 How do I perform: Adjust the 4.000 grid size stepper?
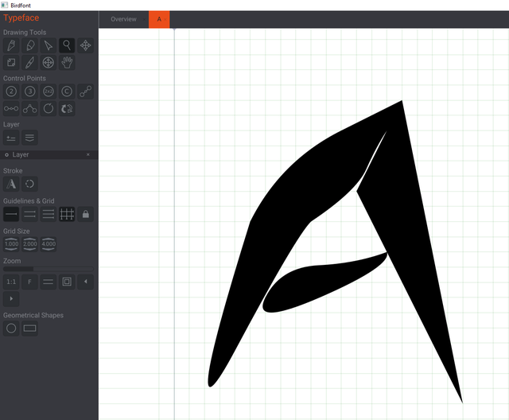pyautogui.click(x=49, y=244)
